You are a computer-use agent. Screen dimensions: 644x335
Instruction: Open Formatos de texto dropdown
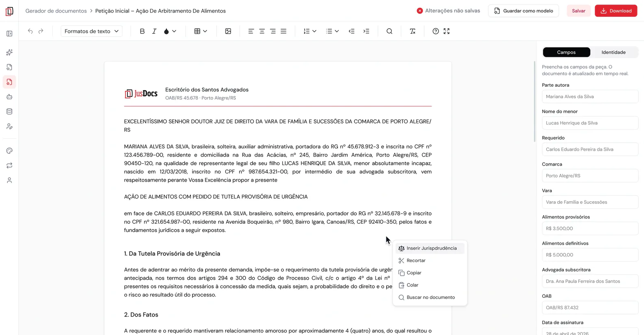pyautogui.click(x=92, y=31)
